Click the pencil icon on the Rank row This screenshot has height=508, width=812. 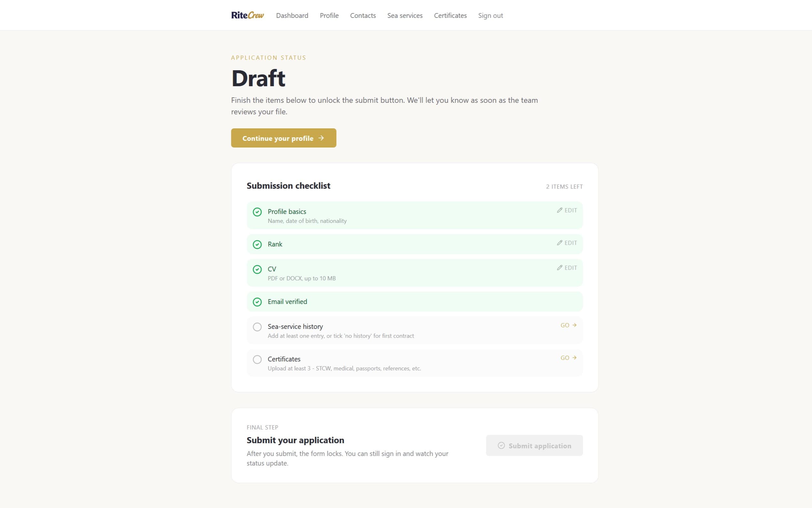tap(560, 243)
